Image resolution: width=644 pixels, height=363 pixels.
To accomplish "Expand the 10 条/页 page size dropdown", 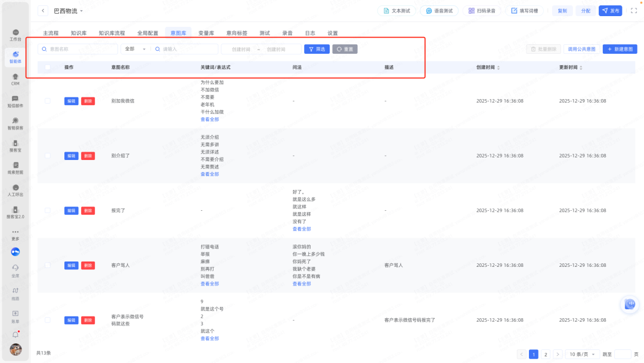I will pos(581,354).
